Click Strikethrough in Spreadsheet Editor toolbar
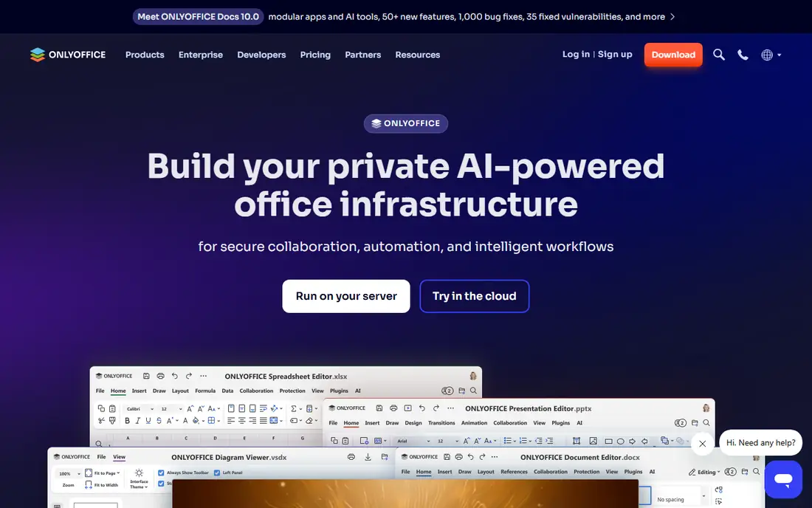812x508 pixels. click(159, 420)
